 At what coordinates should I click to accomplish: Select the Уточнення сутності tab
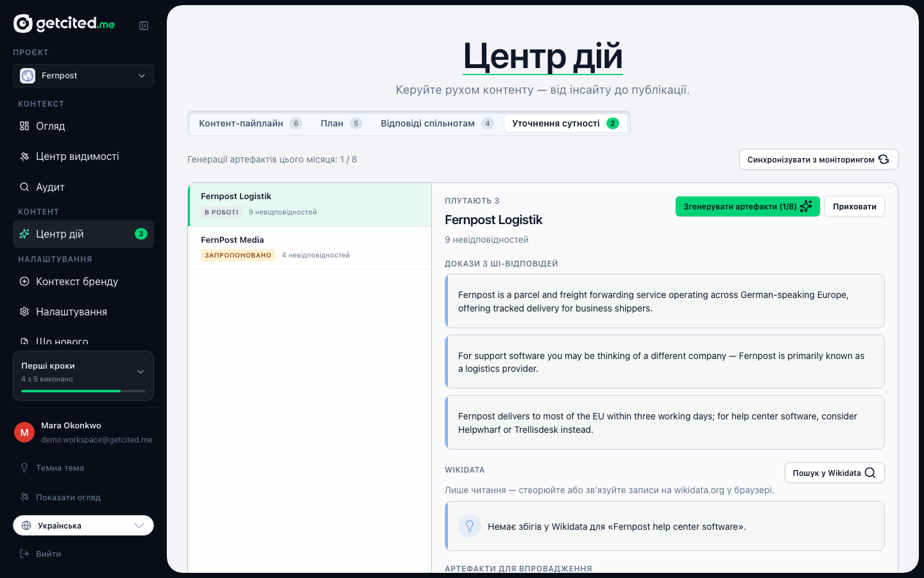coord(565,123)
